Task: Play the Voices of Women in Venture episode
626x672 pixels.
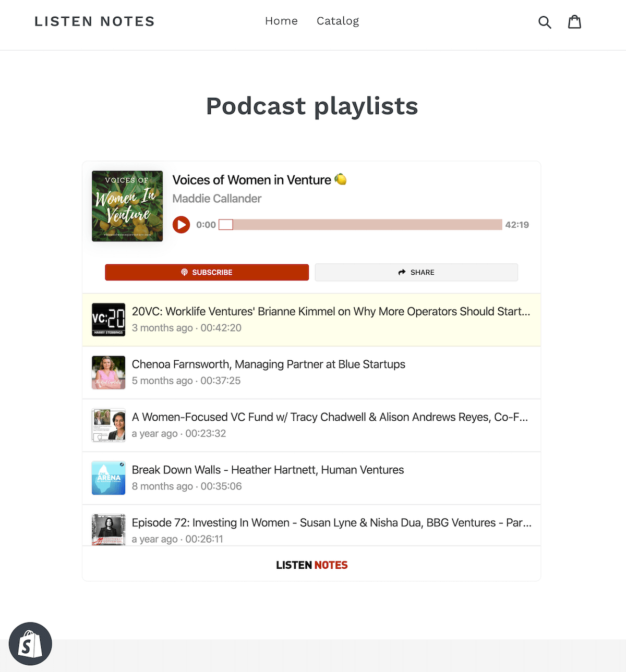Action: click(x=181, y=225)
